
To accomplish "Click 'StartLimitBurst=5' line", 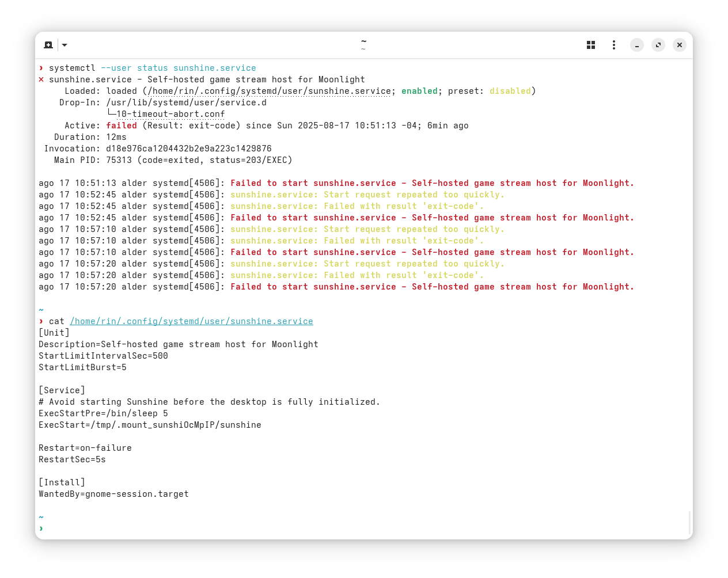I will 82,367.
